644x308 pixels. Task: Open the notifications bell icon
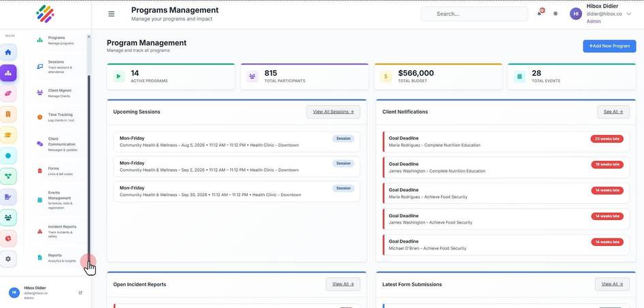pos(540,13)
